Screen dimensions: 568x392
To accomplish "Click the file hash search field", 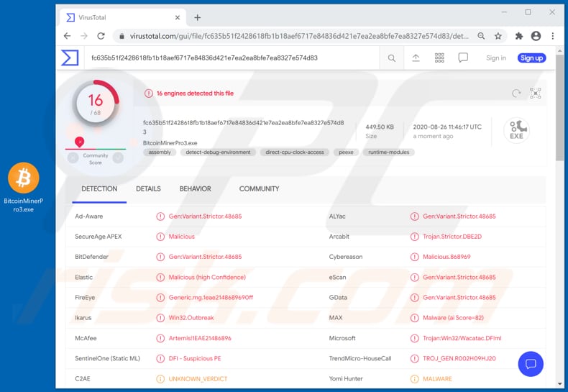I will click(x=232, y=58).
